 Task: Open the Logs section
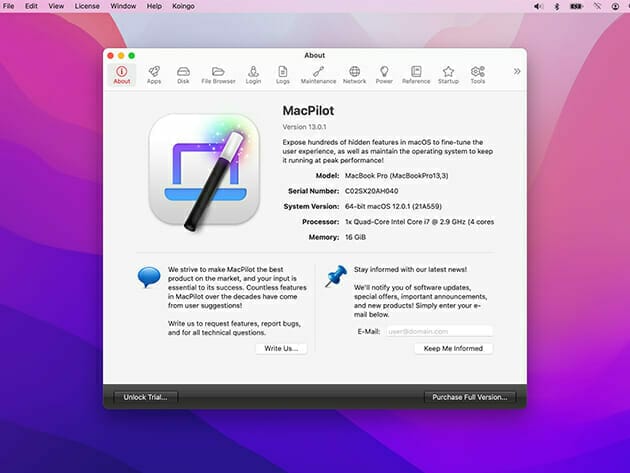[283, 75]
